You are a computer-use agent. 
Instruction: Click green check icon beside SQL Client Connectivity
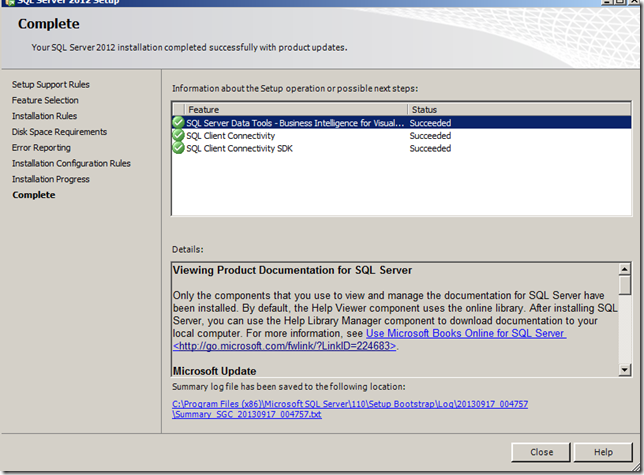tap(178, 135)
